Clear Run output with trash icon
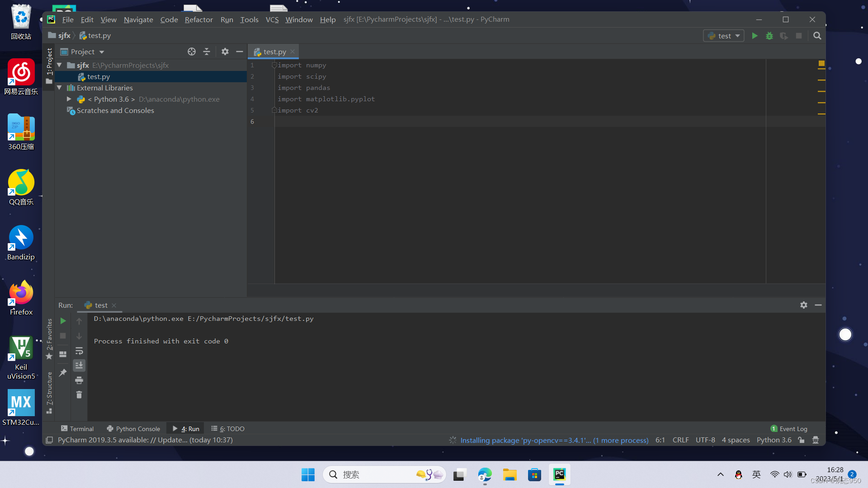The width and height of the screenshot is (868, 488). [x=79, y=395]
